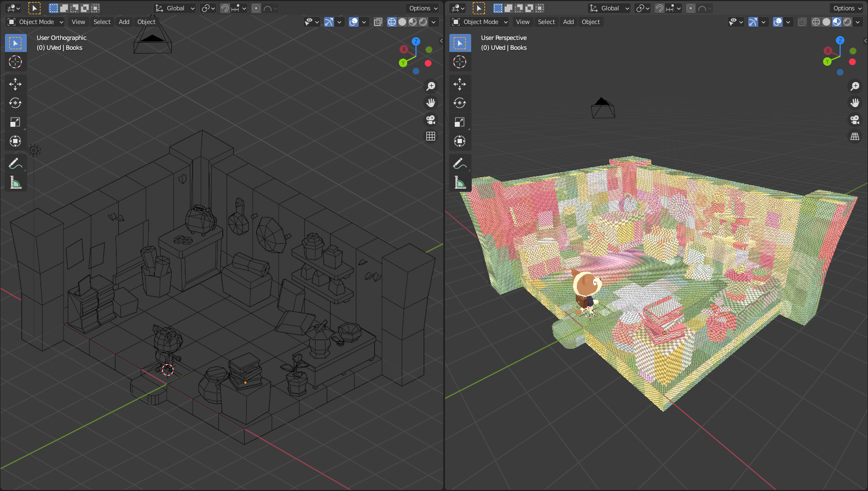The width and height of the screenshot is (868, 491).
Task: Activate Select Box tool in right viewport
Action: tap(460, 43)
